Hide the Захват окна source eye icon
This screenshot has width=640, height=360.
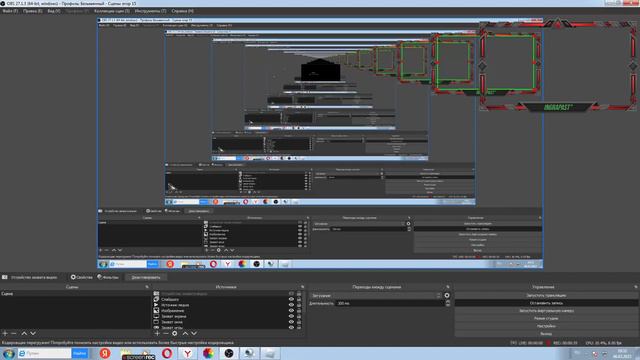[291, 322]
